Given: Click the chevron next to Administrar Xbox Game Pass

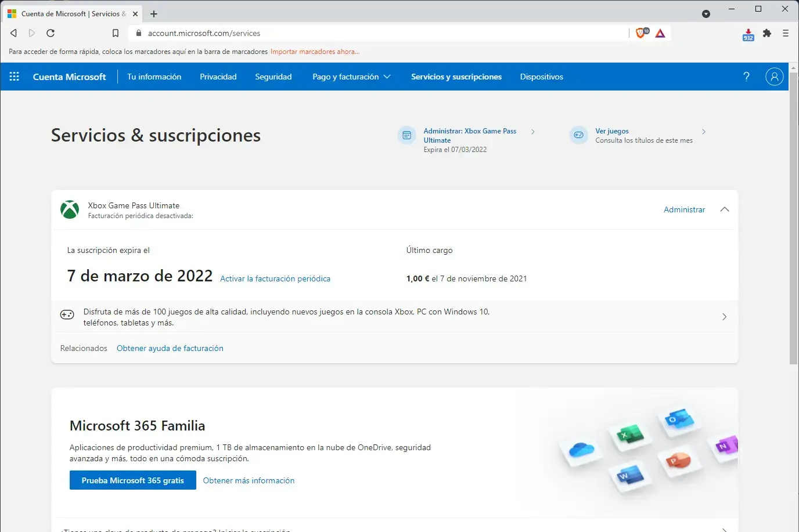Looking at the screenshot, I should click(533, 132).
